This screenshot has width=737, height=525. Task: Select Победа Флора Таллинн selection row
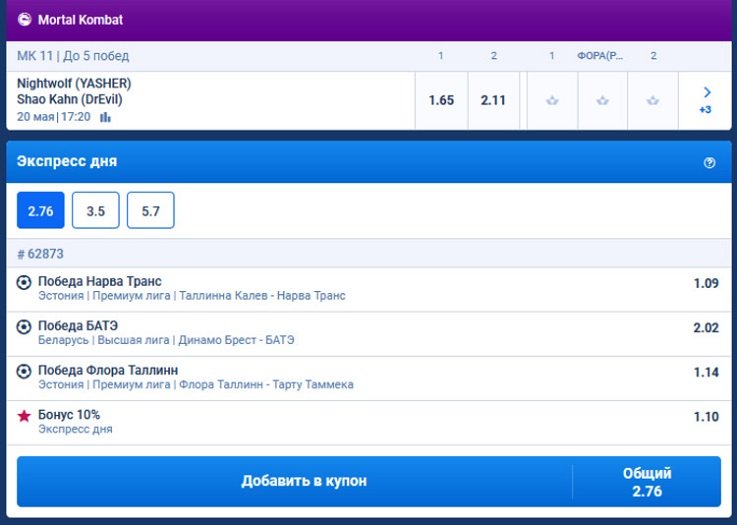(x=368, y=378)
